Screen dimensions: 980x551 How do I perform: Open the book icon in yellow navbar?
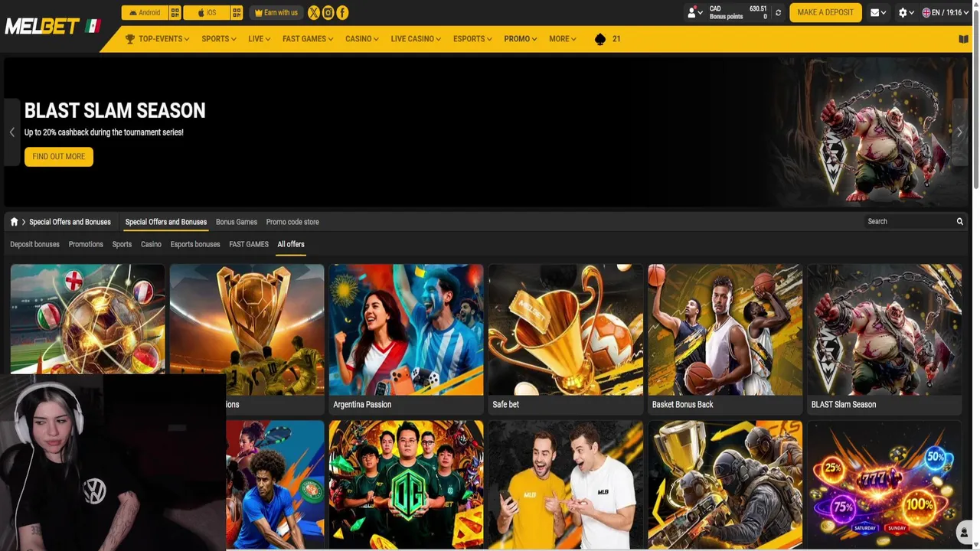[x=963, y=39]
